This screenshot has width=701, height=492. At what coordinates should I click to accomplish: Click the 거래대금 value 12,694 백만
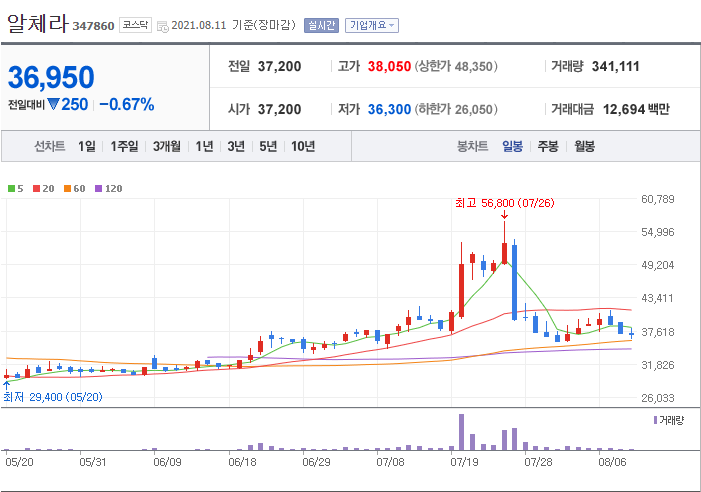(x=636, y=109)
